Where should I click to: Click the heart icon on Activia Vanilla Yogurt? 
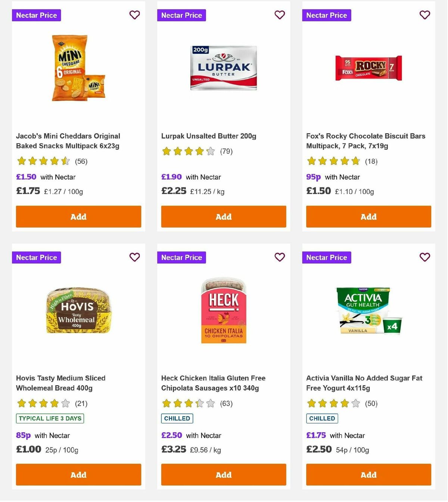click(x=424, y=257)
